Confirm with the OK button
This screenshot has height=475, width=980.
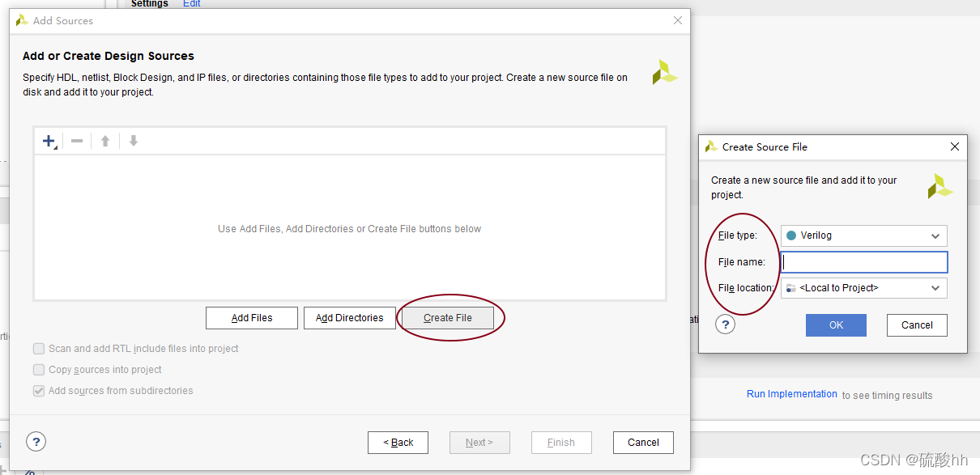[x=836, y=325]
